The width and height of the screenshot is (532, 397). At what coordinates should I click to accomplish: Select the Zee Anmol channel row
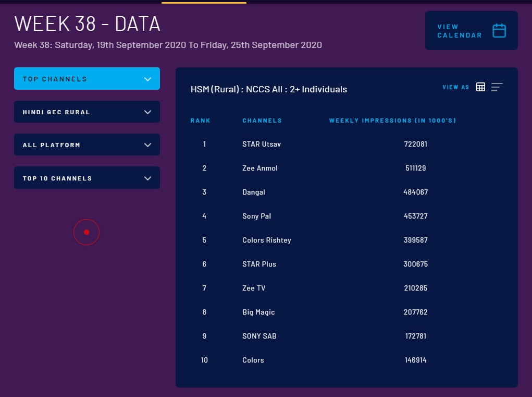tap(260, 168)
